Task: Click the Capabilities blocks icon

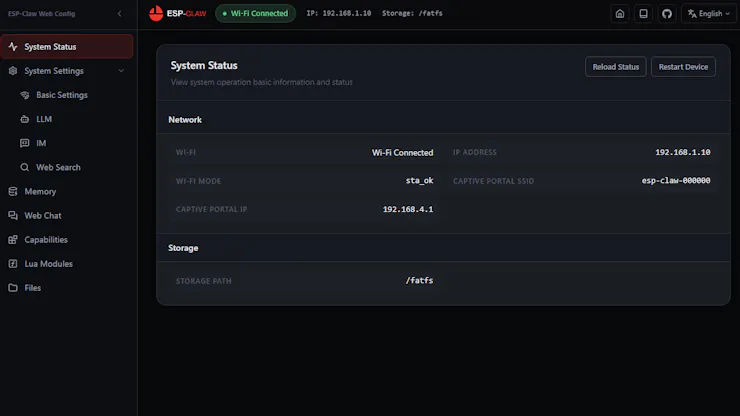Action: point(13,239)
